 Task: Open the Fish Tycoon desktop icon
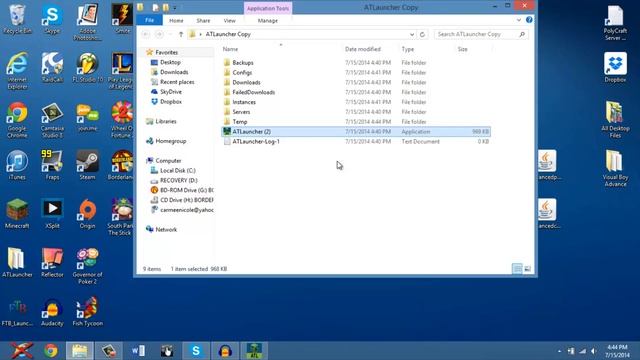[x=87, y=311]
